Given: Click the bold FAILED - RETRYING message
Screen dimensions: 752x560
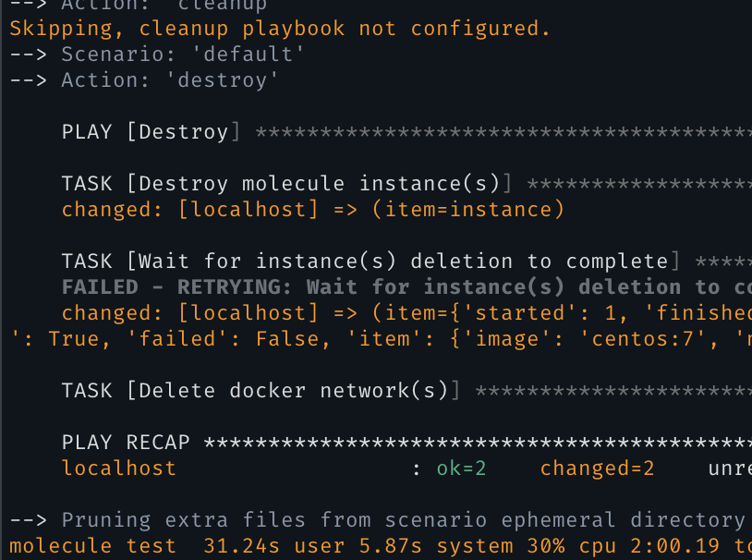Looking at the screenshot, I should click(x=406, y=287).
